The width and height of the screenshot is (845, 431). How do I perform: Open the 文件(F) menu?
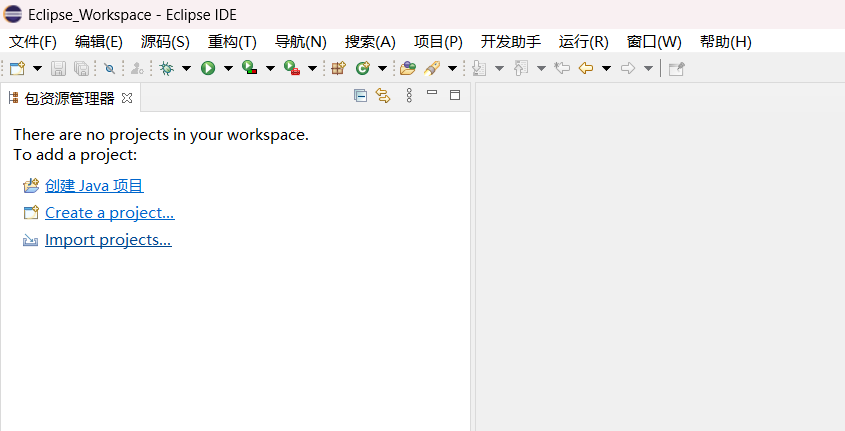coord(33,42)
